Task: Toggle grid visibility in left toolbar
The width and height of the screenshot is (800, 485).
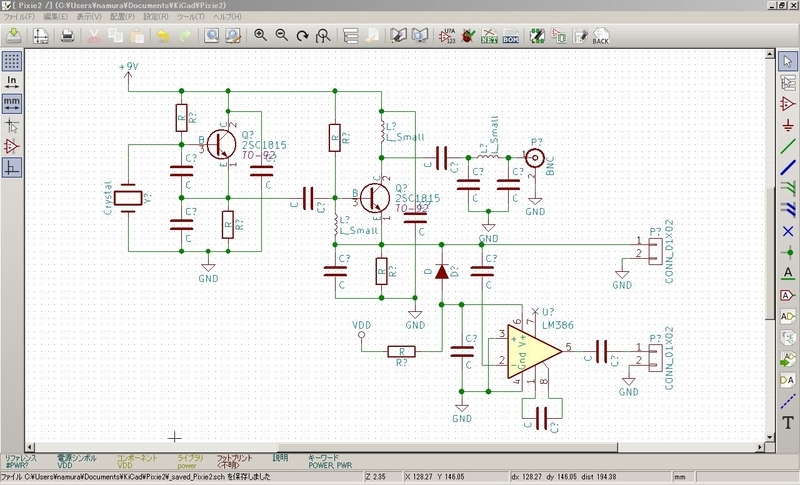Action: click(12, 60)
